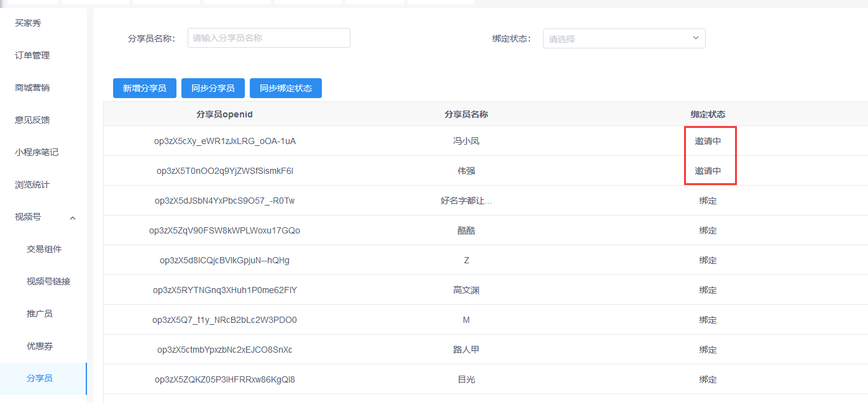Viewport: 868px width, 403px height.
Task: Click the name 好名字都让...
Action: tap(467, 201)
